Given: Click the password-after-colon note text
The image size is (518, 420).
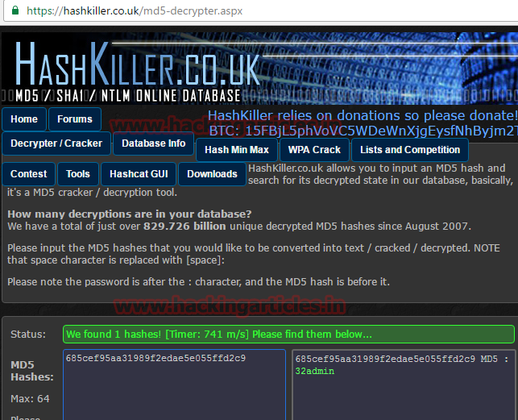Looking at the screenshot, I should pos(198,282).
